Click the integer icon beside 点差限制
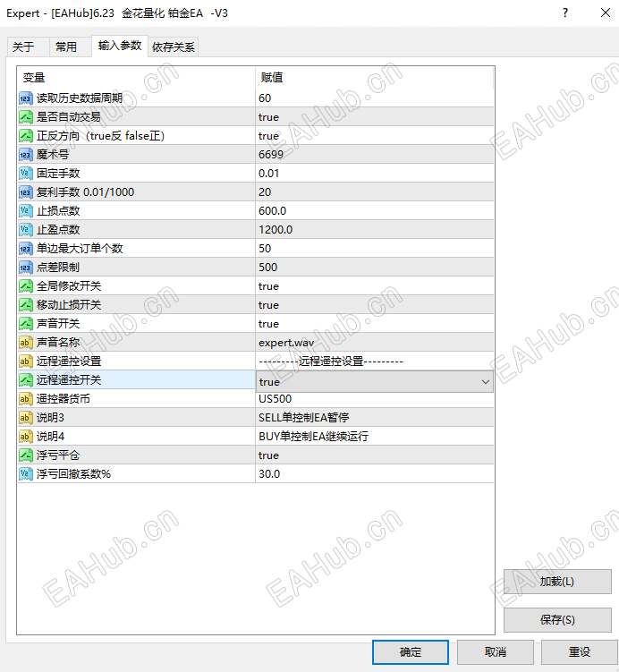Image resolution: width=619 pixels, height=672 pixels. click(26, 268)
